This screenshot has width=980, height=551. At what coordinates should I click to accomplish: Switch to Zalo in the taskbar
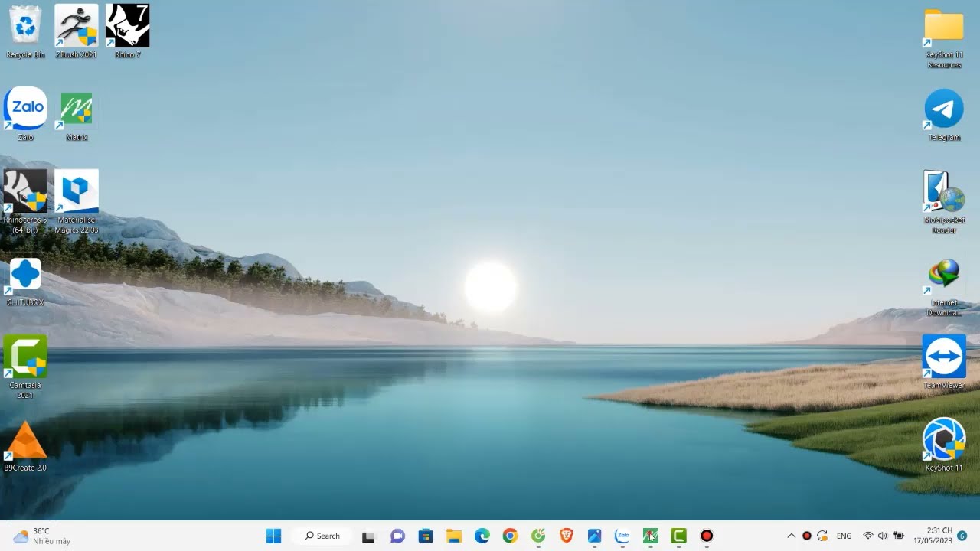point(622,536)
